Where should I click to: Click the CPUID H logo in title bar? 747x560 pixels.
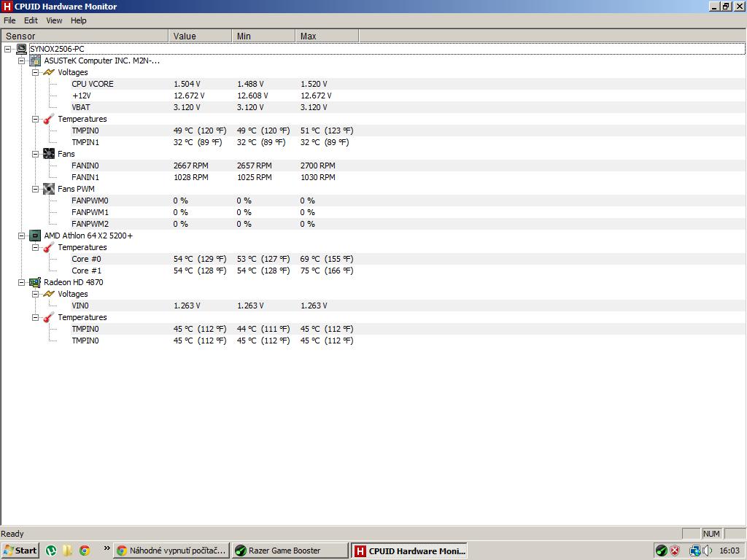pyautogui.click(x=7, y=6)
